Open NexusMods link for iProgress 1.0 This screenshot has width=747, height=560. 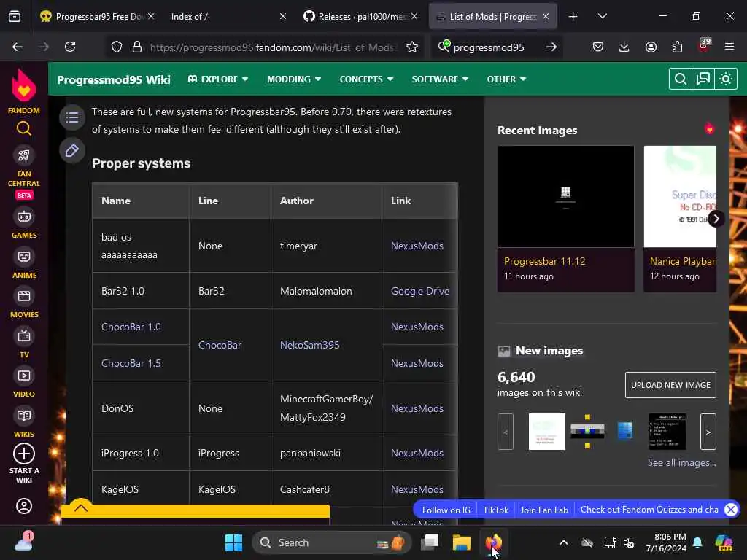(x=417, y=453)
